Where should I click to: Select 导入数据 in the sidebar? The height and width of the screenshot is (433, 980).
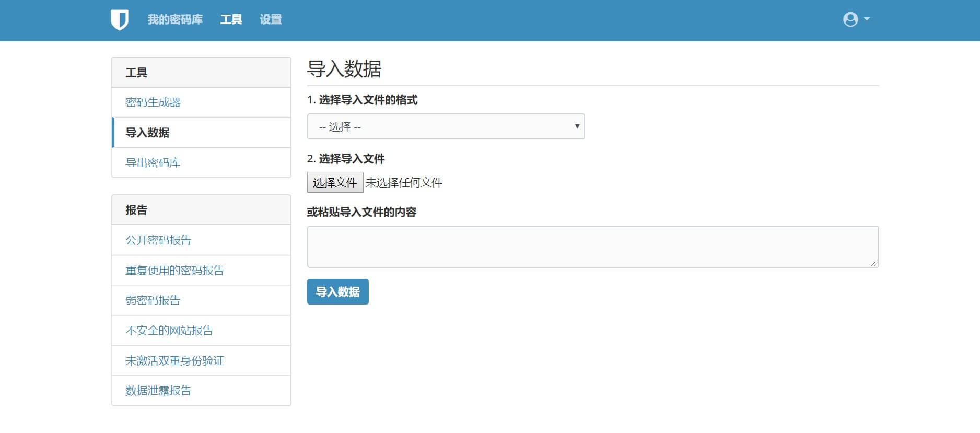148,133
